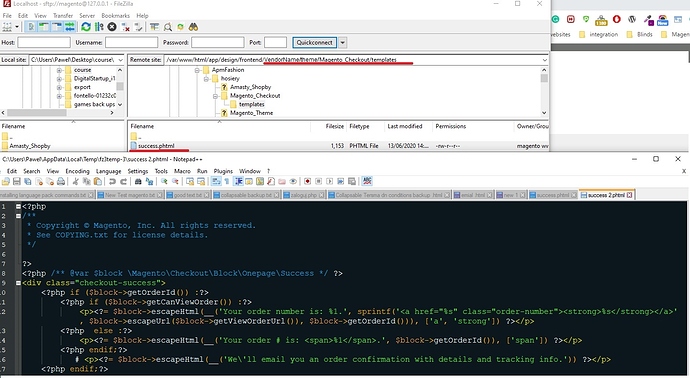Open Remote site path dropdown

(544, 59)
